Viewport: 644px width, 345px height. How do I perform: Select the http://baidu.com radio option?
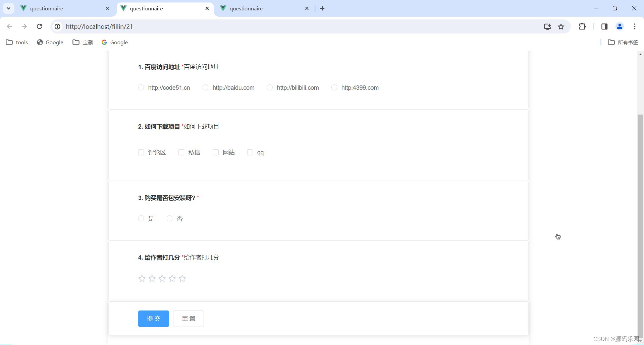[x=205, y=87]
